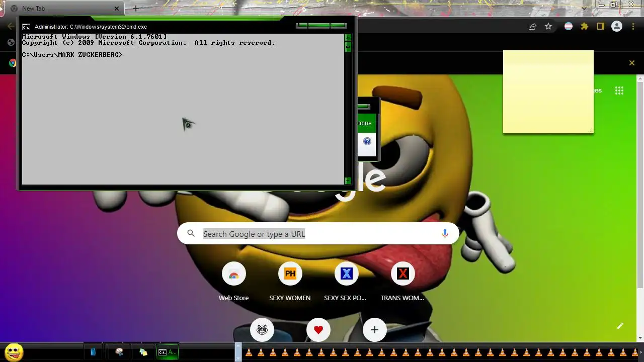Viewport: 644px width, 362px height.
Task: Open the striped flag extension icon
Action: click(569, 27)
